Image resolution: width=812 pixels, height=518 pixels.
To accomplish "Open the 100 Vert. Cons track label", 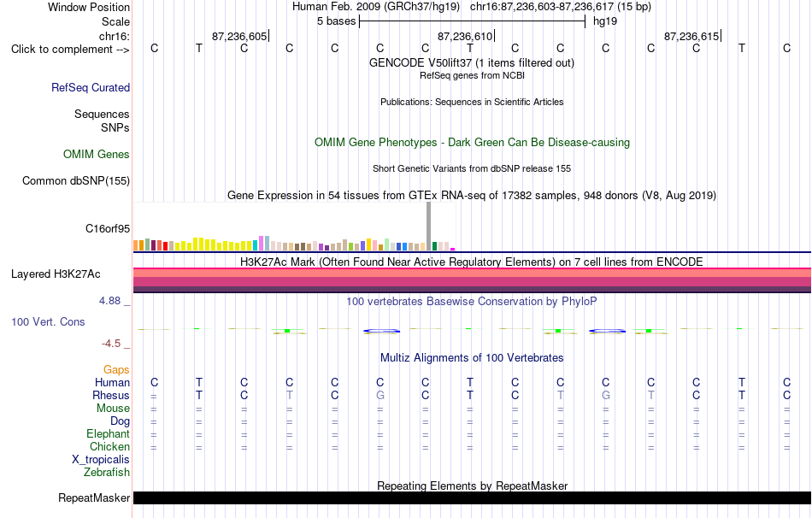I will [x=48, y=321].
